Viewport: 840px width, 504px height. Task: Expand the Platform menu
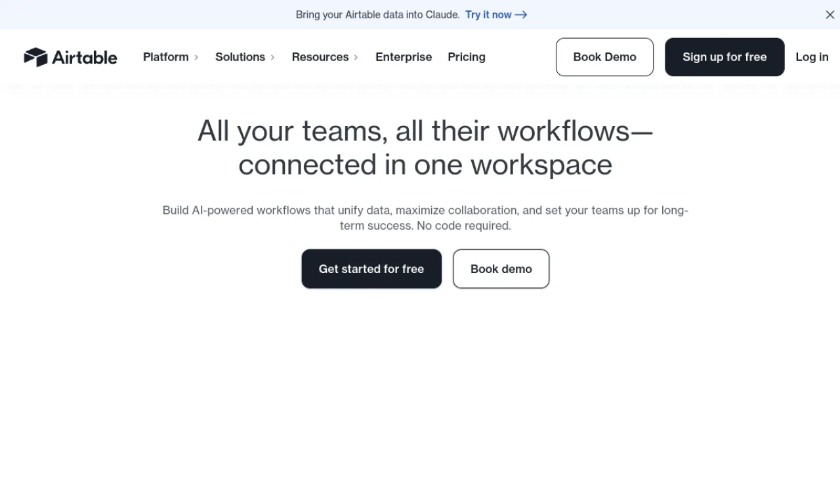171,57
